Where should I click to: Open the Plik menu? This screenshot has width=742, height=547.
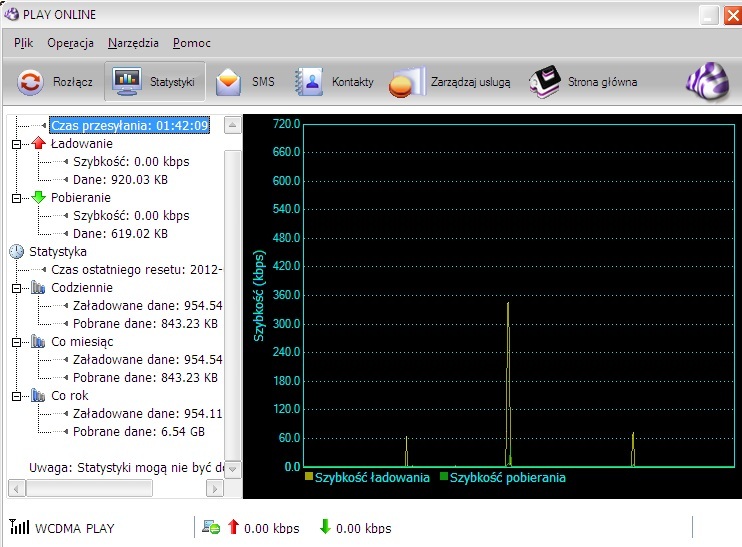coord(23,43)
